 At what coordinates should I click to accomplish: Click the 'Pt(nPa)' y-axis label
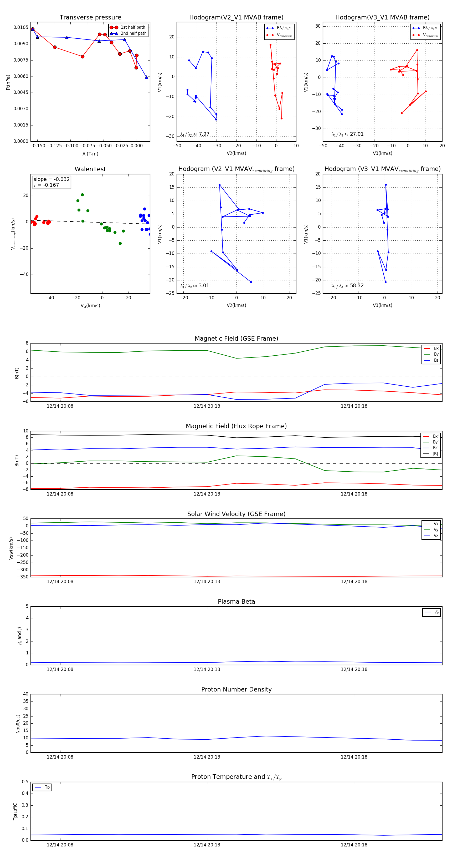8,82
